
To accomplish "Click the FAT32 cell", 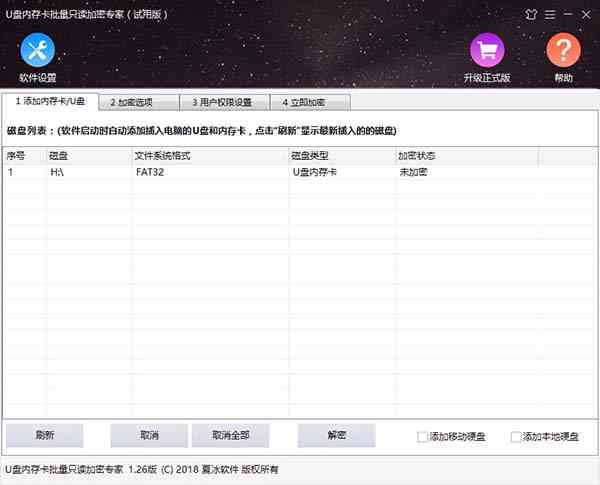I will [x=150, y=172].
